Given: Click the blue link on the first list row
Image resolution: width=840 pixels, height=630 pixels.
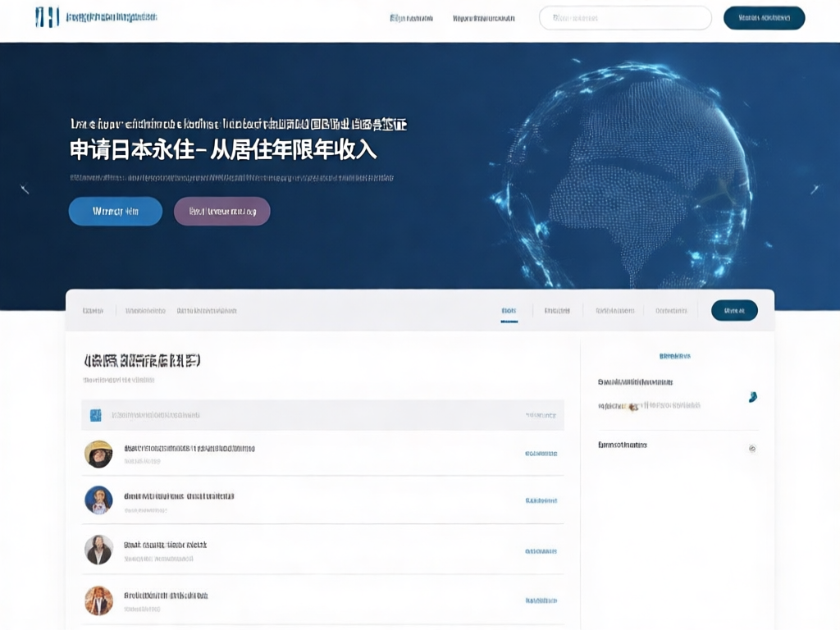Looking at the screenshot, I should (x=541, y=453).
